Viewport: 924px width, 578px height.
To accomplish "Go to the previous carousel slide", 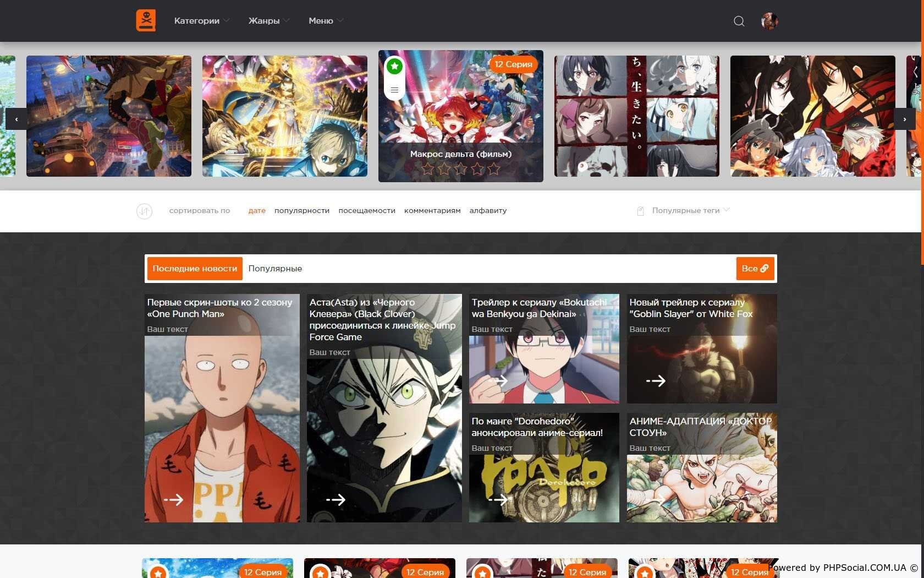I will point(16,119).
